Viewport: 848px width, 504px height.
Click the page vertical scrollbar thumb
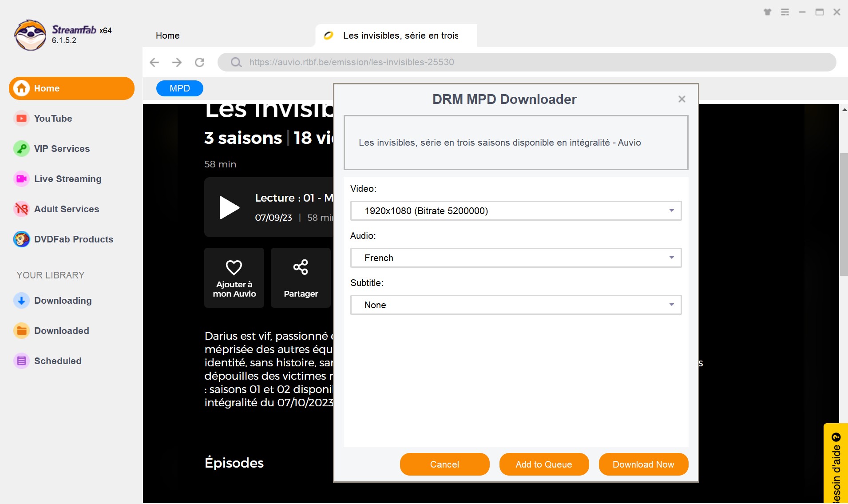click(844, 214)
